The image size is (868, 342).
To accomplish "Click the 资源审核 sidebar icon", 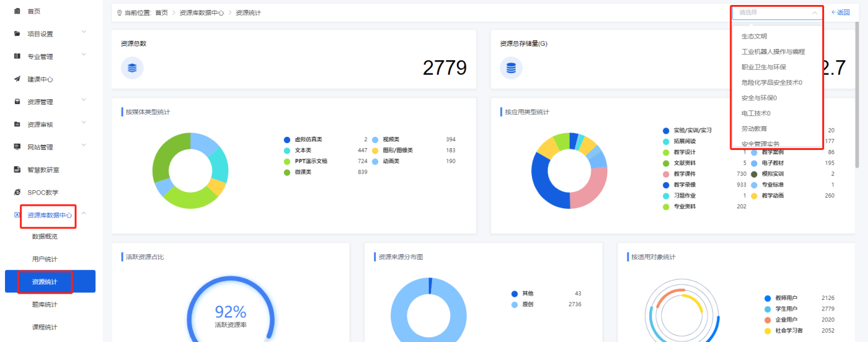I will (x=17, y=124).
